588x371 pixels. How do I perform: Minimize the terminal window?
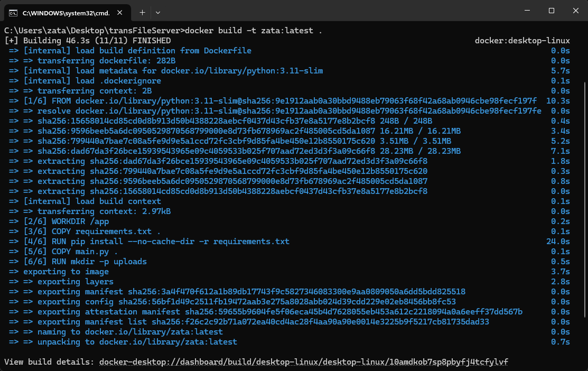(x=527, y=11)
